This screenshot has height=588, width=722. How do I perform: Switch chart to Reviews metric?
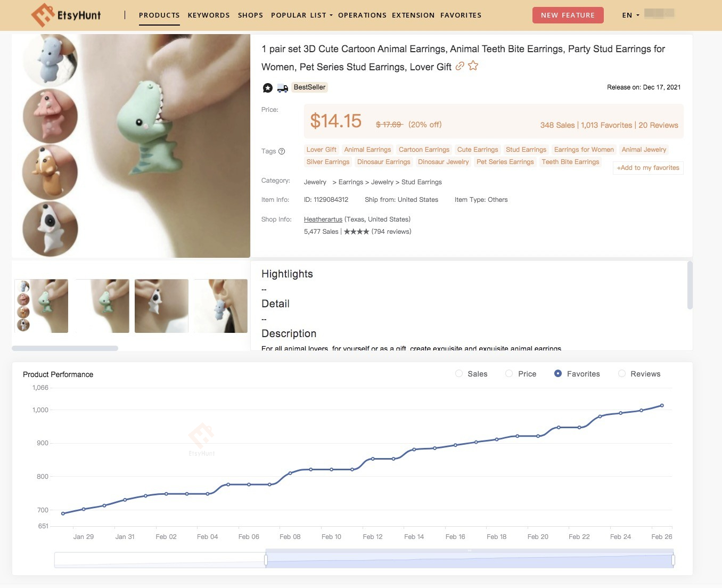622,373
